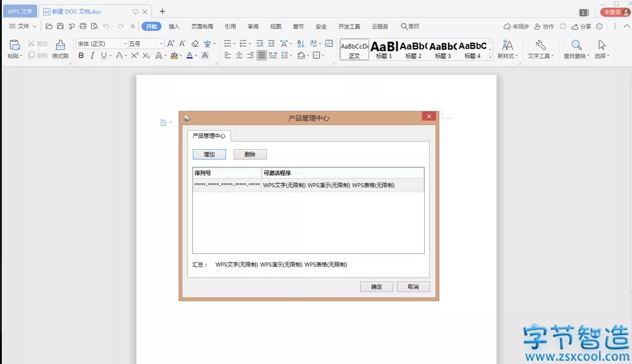Decrease paragraph indent
This screenshot has width=632, height=364.
pos(260,44)
